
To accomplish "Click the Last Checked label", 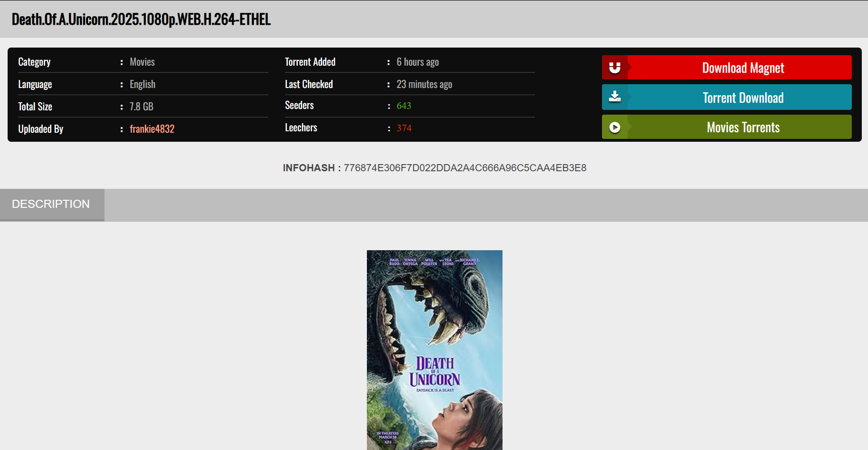I will tap(309, 84).
